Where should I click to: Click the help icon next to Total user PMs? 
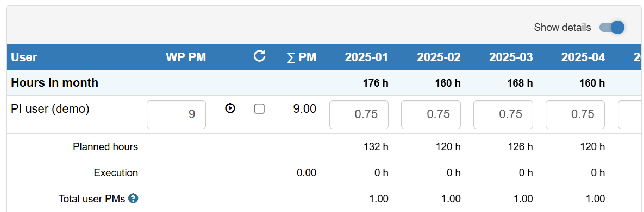tap(133, 198)
